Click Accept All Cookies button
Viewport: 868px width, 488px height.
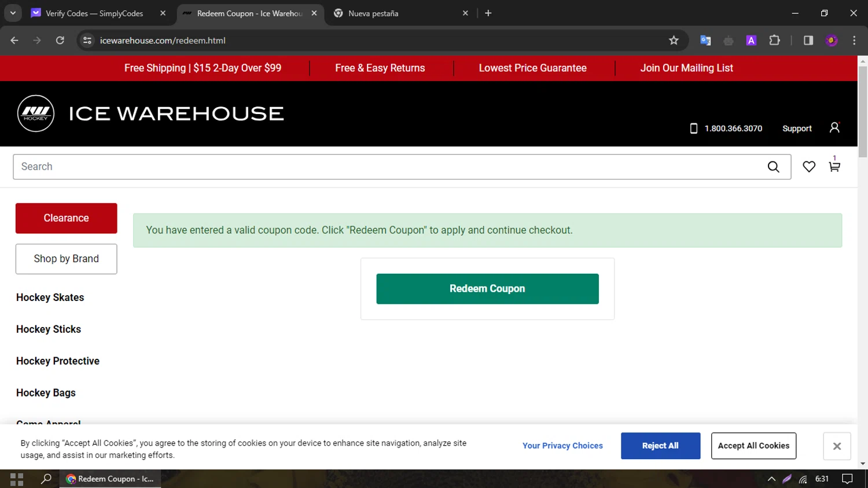pos(753,446)
